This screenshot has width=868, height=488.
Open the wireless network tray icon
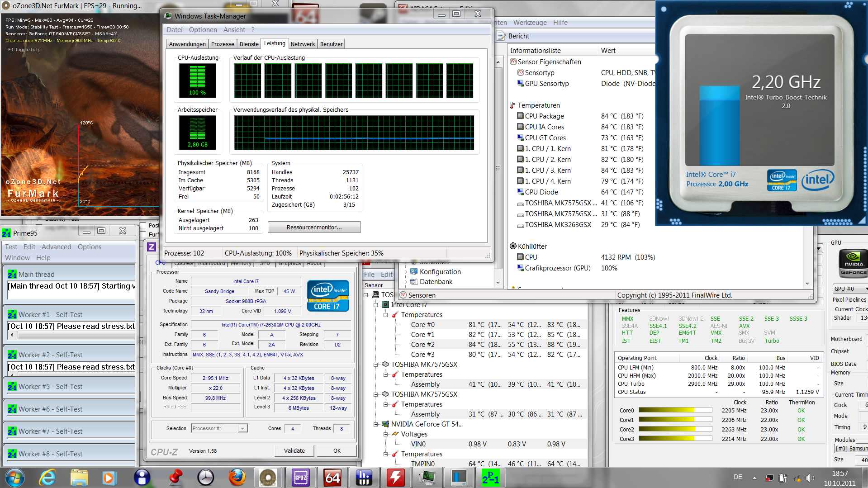[797, 478]
